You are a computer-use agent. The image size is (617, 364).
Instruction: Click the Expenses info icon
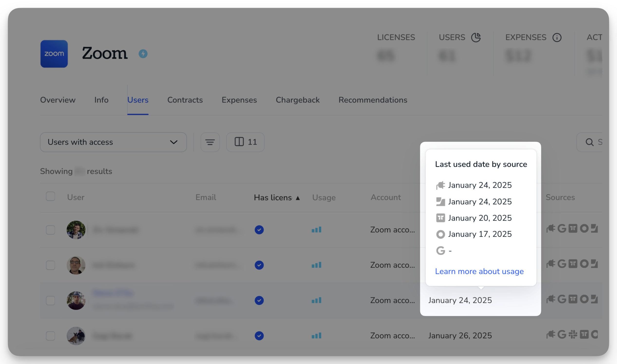pos(557,37)
